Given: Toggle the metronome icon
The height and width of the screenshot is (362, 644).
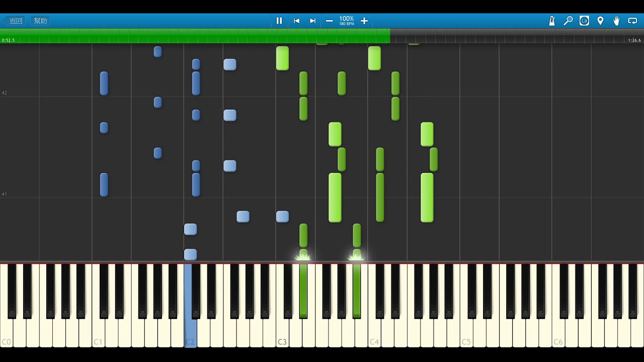Looking at the screenshot, I should 552,21.
